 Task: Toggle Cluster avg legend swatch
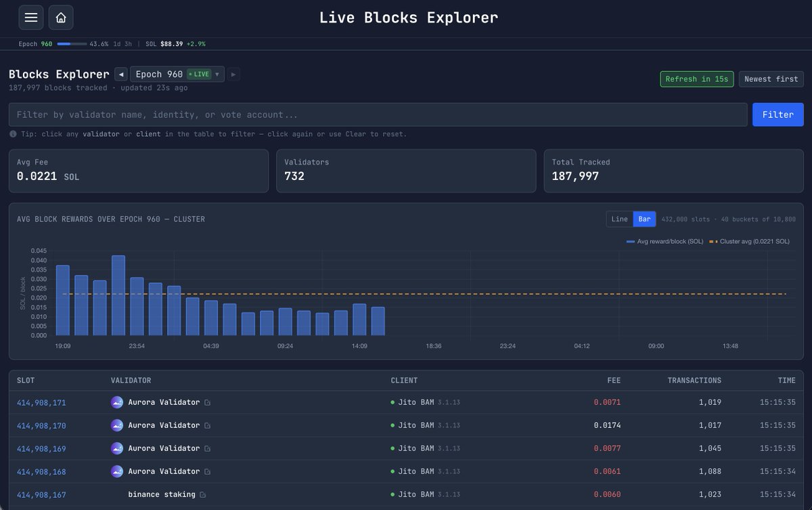[x=713, y=242]
